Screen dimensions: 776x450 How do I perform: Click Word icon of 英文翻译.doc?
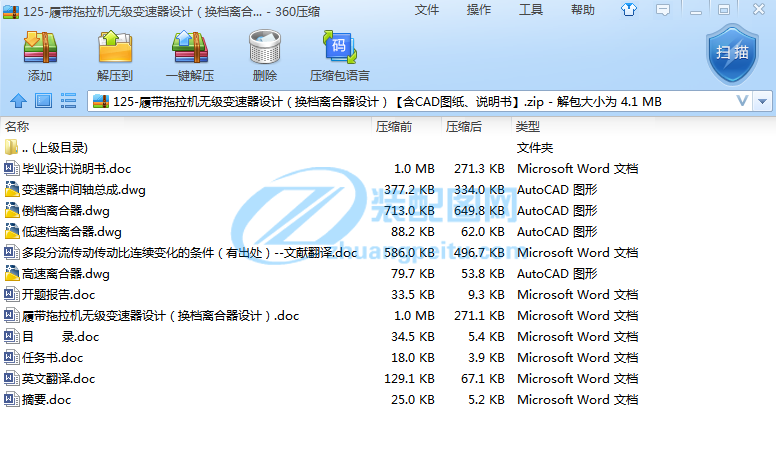tap(11, 378)
